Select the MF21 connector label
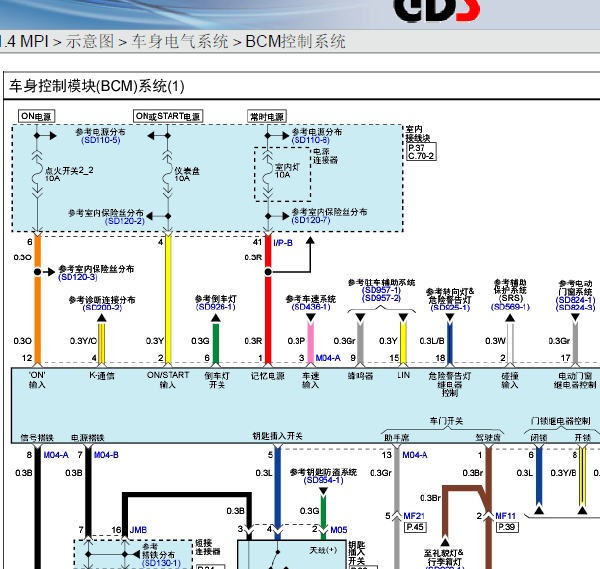 coord(414,516)
